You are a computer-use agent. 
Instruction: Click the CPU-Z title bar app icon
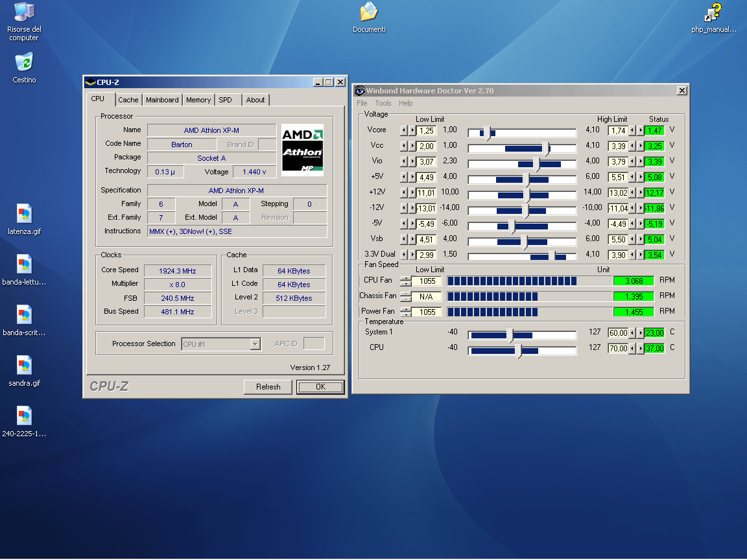coord(91,82)
